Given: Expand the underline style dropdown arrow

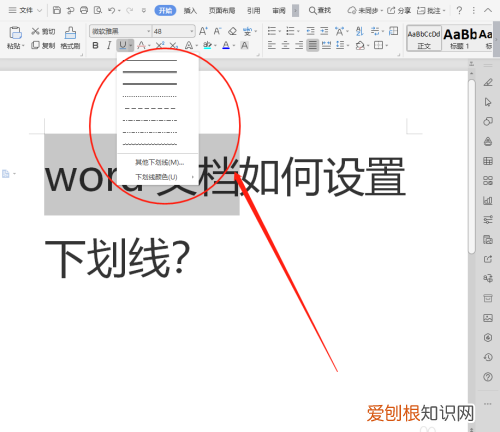Looking at the screenshot, I should pyautogui.click(x=131, y=45).
